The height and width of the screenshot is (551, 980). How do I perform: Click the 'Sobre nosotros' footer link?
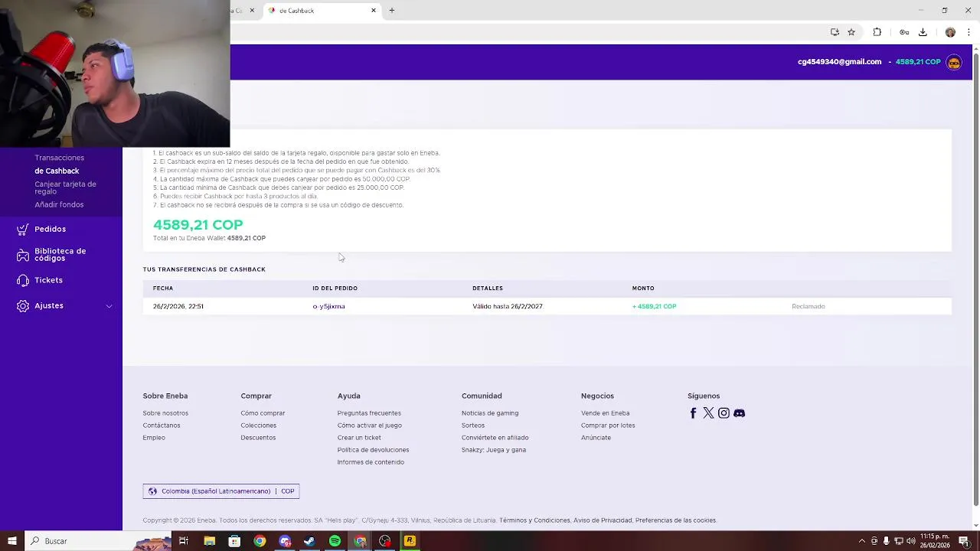click(165, 413)
